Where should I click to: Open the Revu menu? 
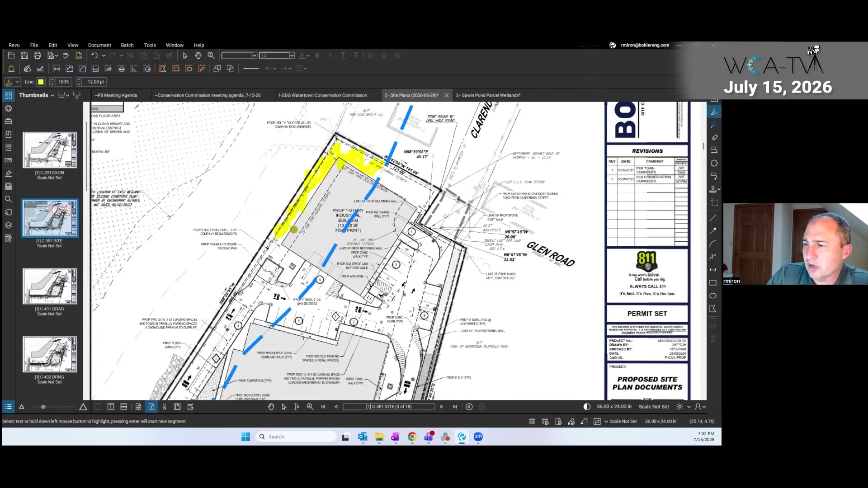coord(14,45)
